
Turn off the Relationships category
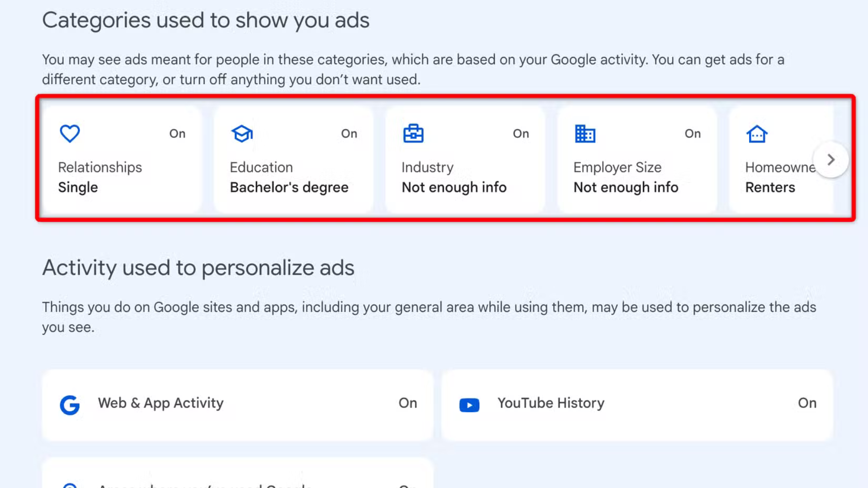coord(177,133)
